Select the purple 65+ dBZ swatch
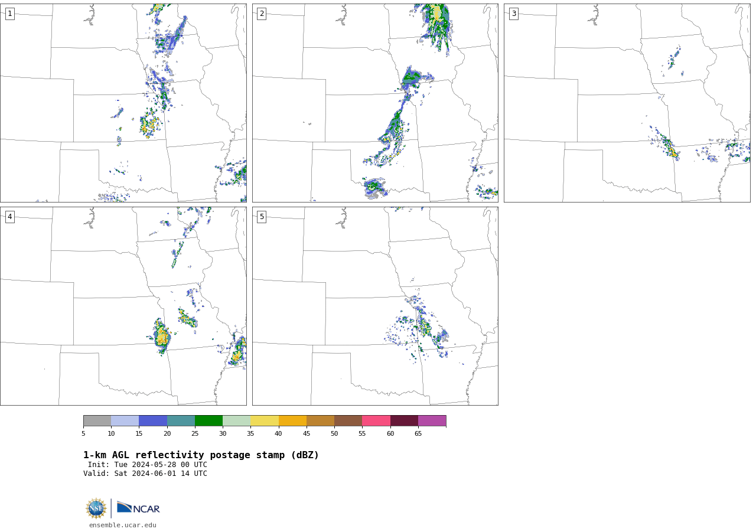This screenshot has width=756, height=532. tap(432, 421)
